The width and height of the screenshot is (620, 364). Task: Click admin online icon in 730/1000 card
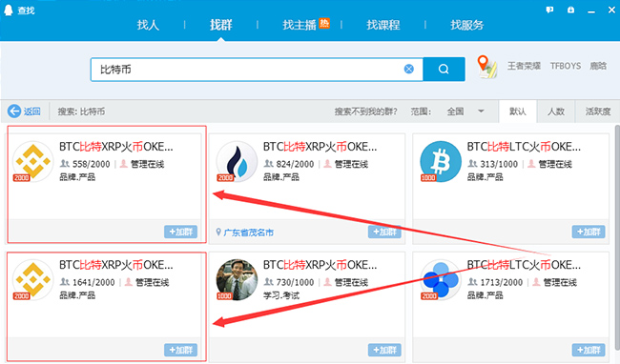click(328, 282)
